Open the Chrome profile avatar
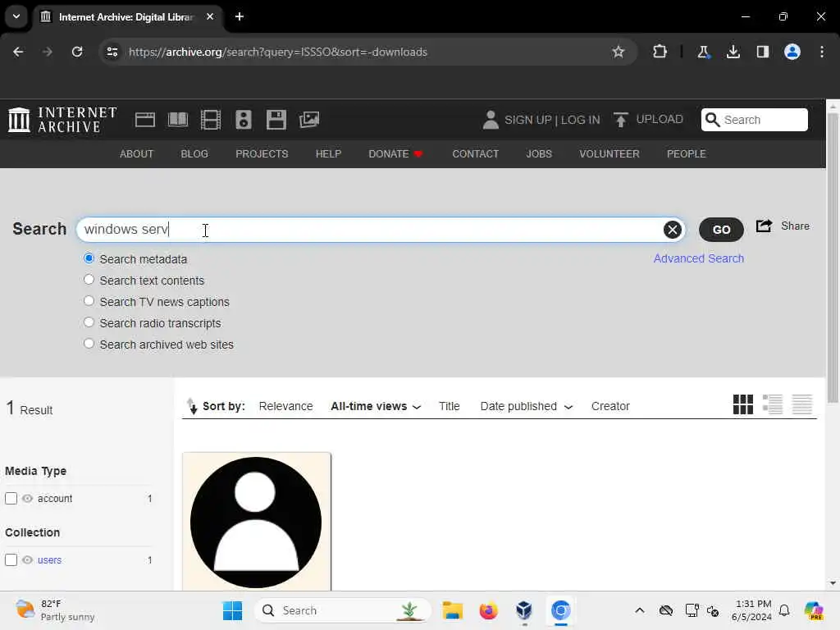840x630 pixels. pos(792,52)
